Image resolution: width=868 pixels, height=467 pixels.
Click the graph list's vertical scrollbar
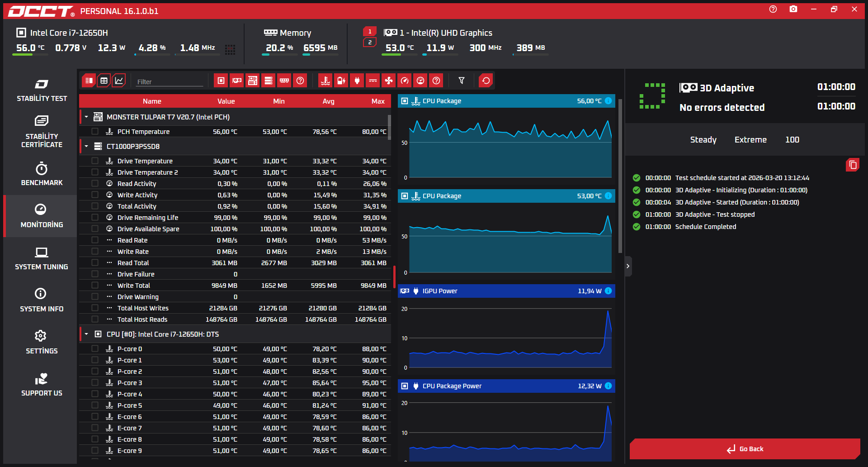[x=620, y=176]
